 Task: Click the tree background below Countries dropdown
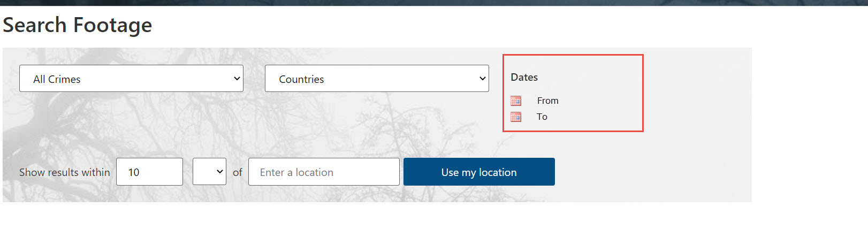(x=377, y=123)
